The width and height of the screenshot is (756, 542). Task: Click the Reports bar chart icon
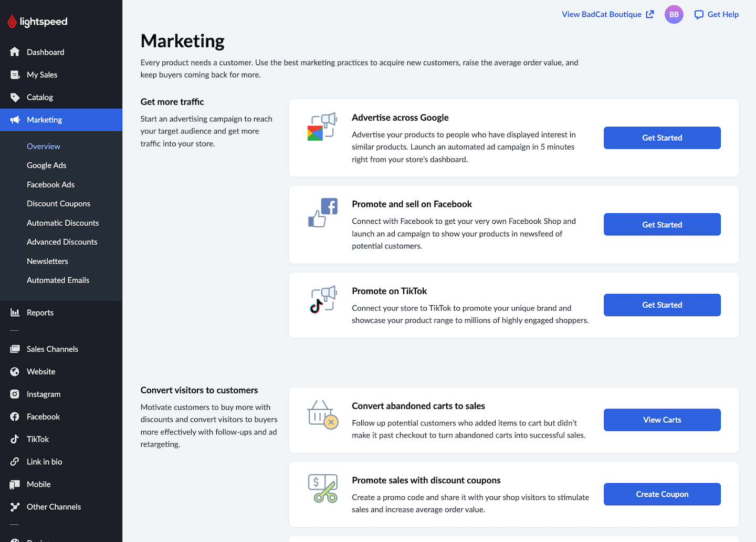(x=15, y=312)
